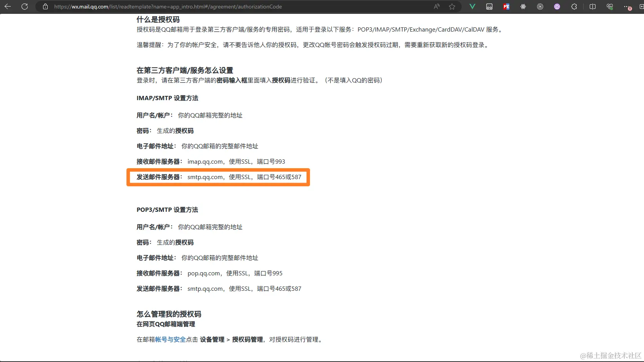644x362 pixels.
Task: Click 用户名/帐户 line under IMAP/SMTP
Action: click(190, 115)
